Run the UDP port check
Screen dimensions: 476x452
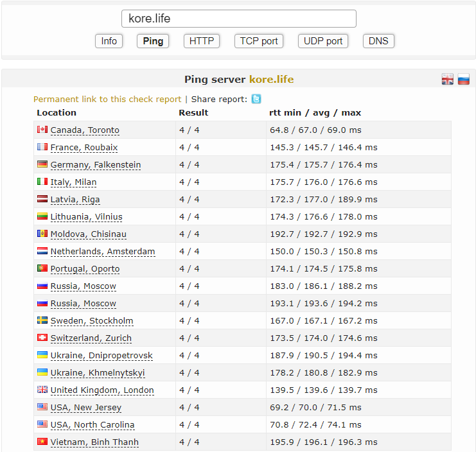pos(323,41)
